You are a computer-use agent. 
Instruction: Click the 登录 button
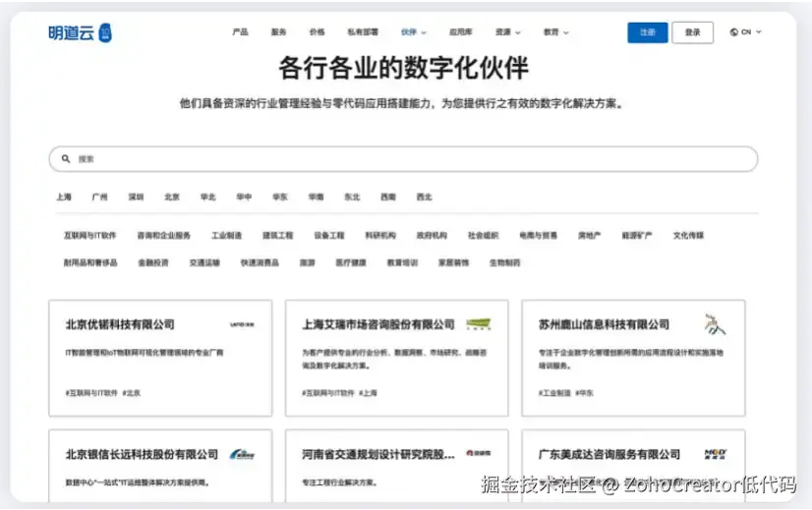[x=692, y=32]
